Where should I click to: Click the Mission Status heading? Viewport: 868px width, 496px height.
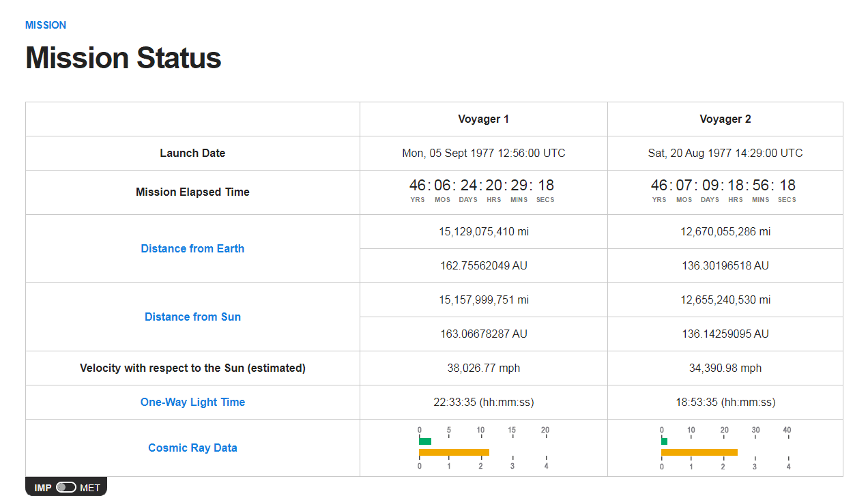coord(124,58)
